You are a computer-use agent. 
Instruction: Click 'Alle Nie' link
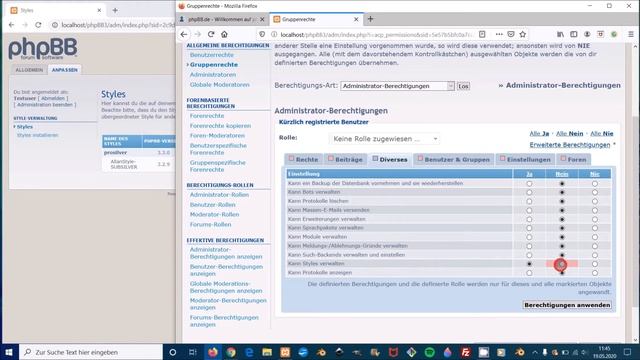click(602, 133)
